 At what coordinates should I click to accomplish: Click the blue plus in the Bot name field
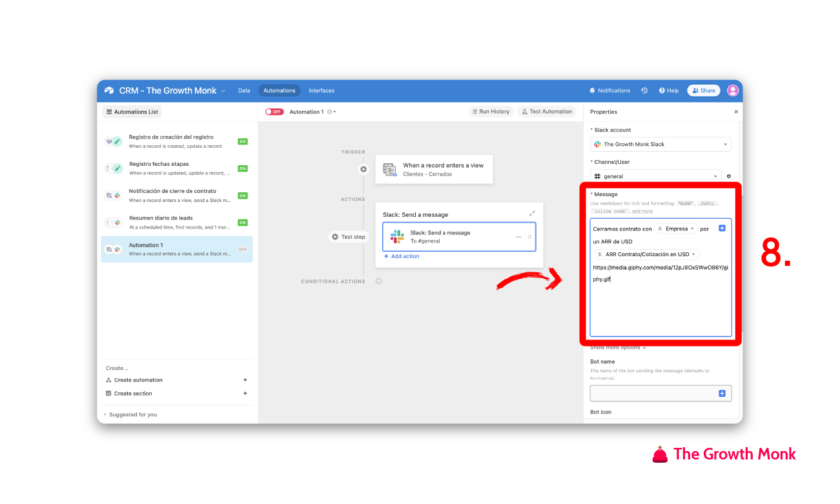(x=722, y=394)
